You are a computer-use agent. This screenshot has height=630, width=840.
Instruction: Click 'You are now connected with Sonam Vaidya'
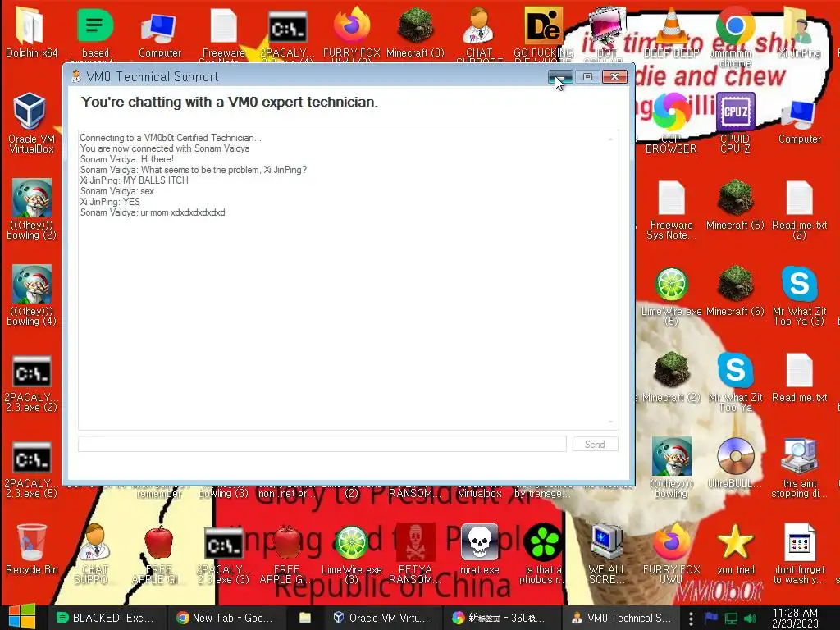(x=164, y=148)
